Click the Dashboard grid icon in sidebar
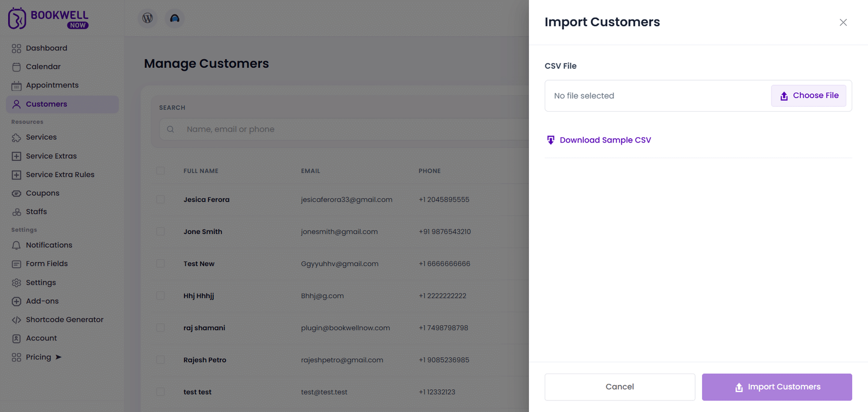 tap(16, 48)
